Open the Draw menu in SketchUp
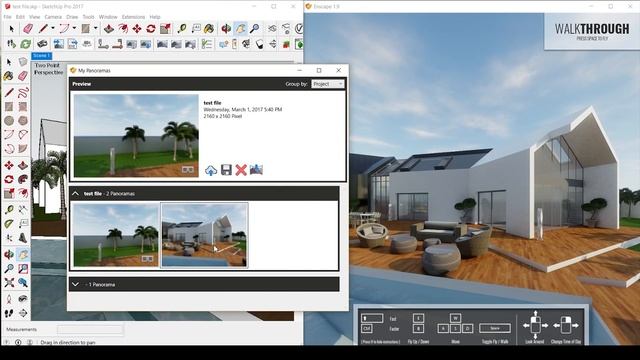This screenshot has height=360, width=640. click(x=72, y=17)
